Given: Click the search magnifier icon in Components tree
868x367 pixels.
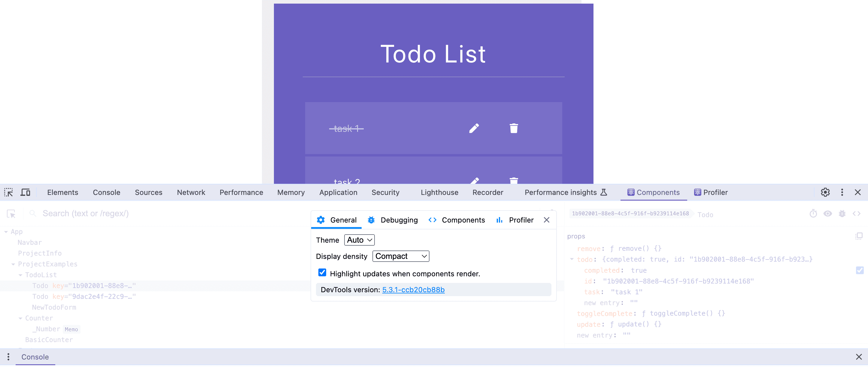Looking at the screenshot, I should point(33,213).
